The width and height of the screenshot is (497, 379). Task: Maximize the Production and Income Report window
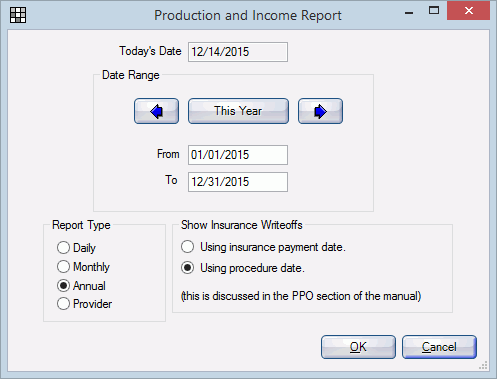[434, 11]
